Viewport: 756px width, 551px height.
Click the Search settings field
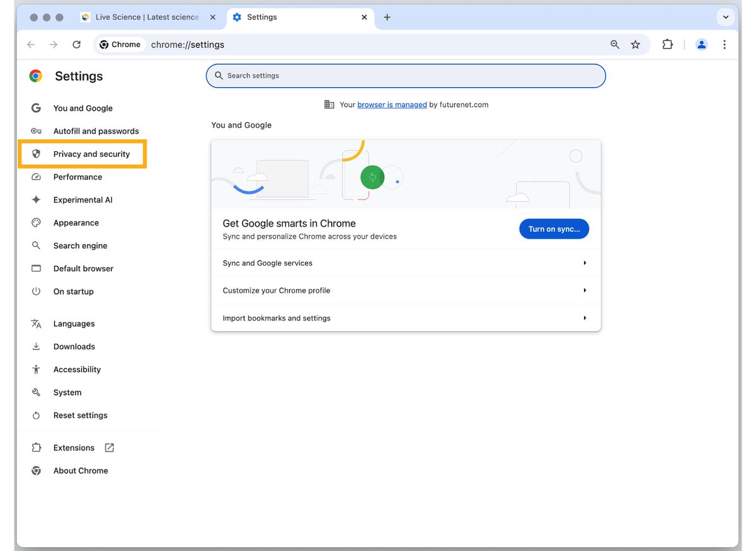[406, 76]
